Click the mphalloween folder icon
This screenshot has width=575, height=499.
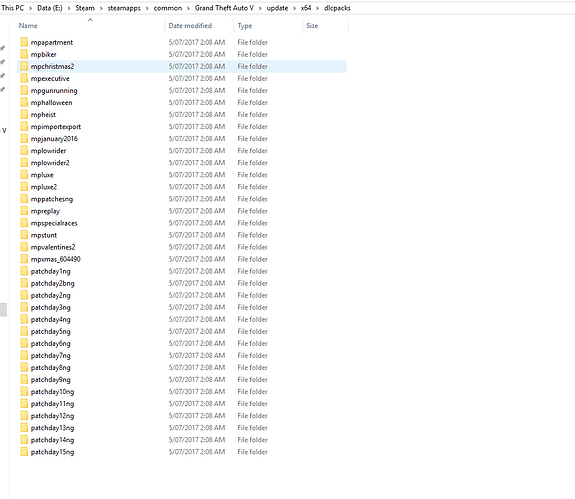[24, 102]
